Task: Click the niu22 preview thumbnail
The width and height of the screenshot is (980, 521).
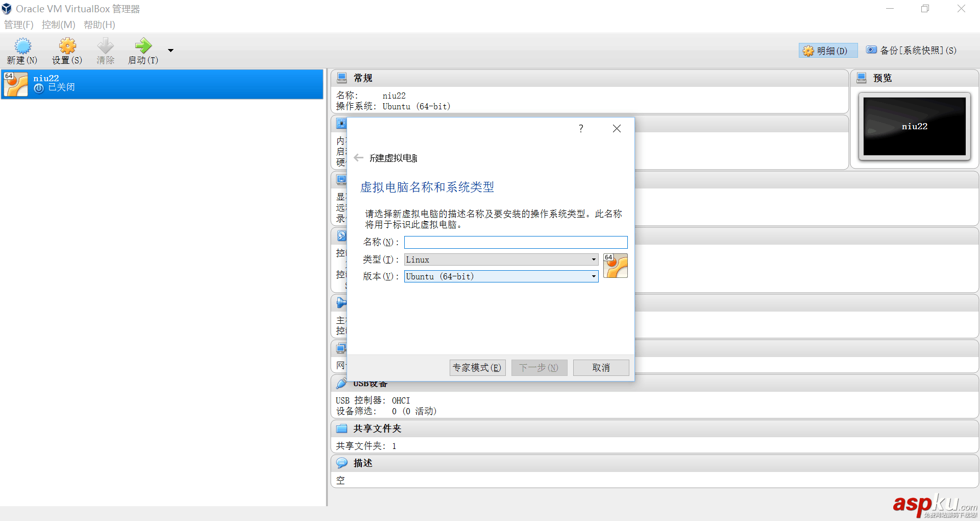Action: (914, 126)
